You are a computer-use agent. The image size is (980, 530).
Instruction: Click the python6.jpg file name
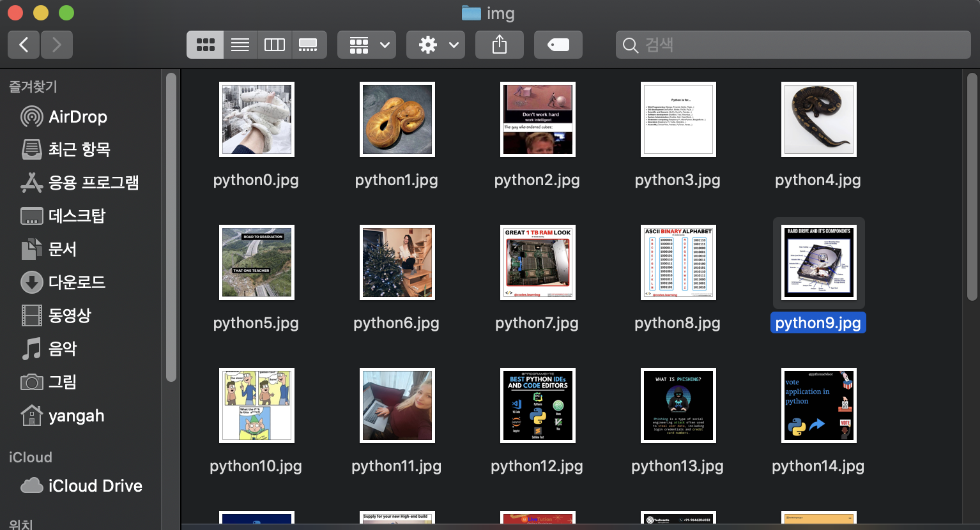397,323
